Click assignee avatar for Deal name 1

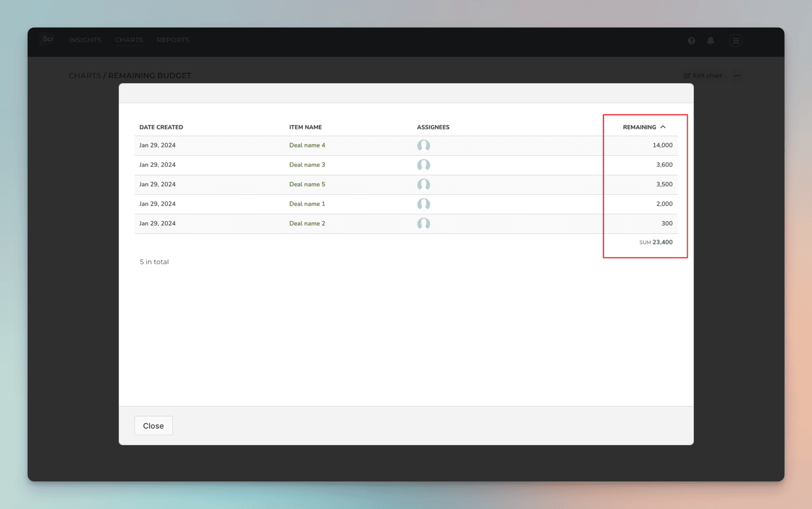coord(423,204)
